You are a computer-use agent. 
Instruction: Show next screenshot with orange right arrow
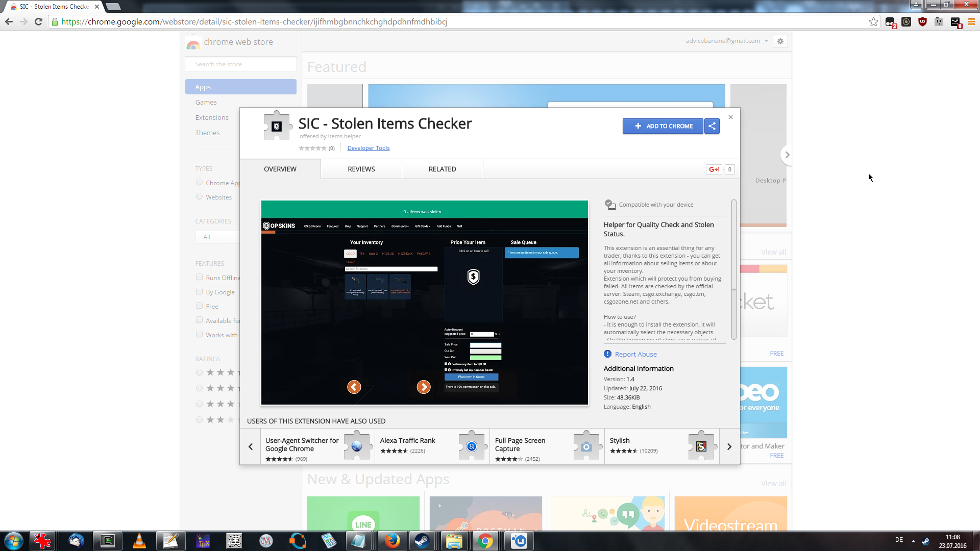point(423,387)
